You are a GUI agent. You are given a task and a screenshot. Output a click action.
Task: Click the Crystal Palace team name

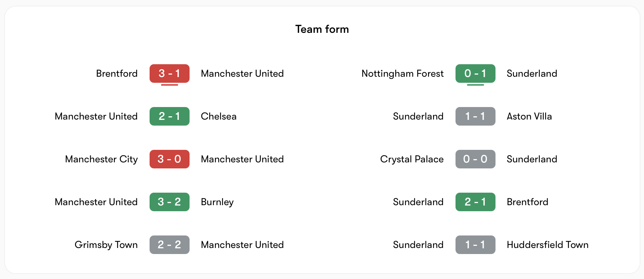412,159
